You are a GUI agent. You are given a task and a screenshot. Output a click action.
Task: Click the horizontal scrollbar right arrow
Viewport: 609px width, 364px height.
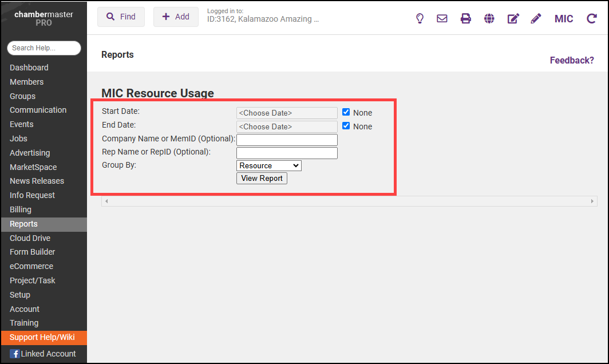592,201
